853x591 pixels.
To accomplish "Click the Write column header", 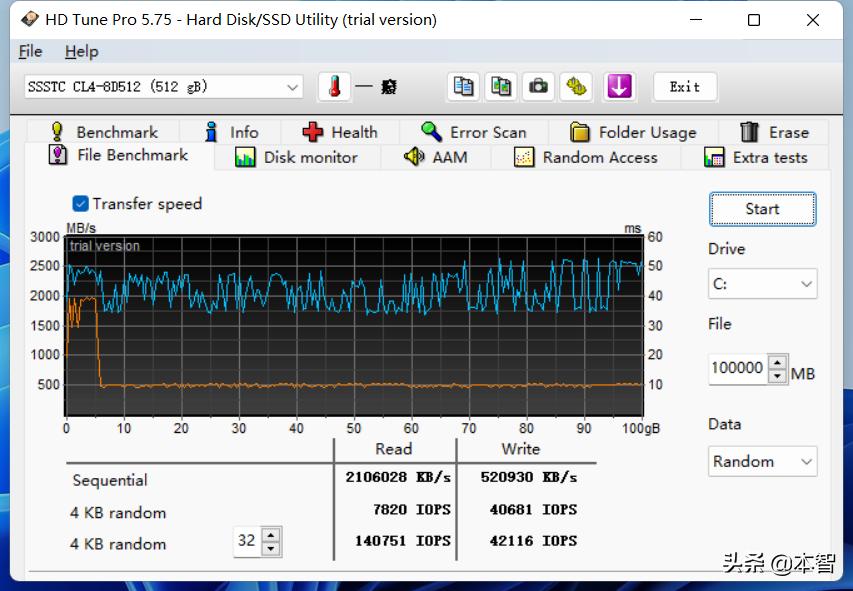I will pos(521,449).
